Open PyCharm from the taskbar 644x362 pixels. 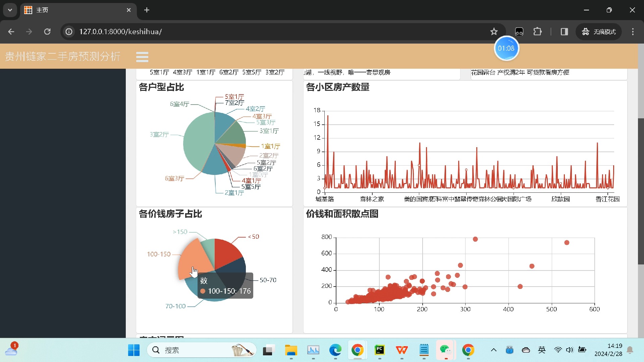click(x=380, y=350)
